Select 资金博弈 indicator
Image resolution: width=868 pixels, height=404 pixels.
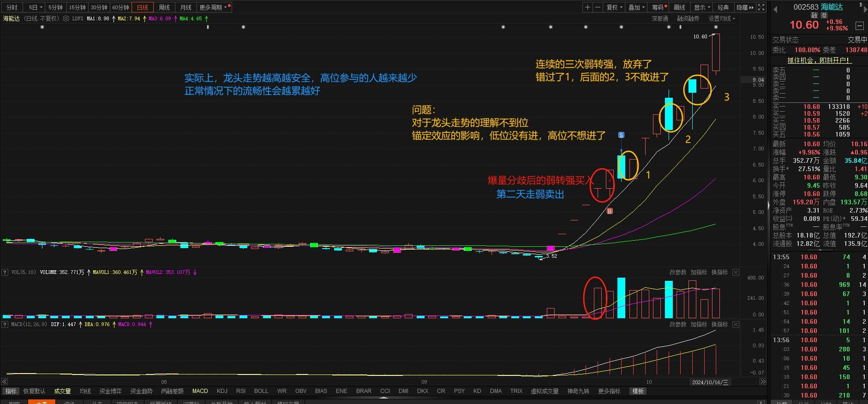click(x=110, y=391)
